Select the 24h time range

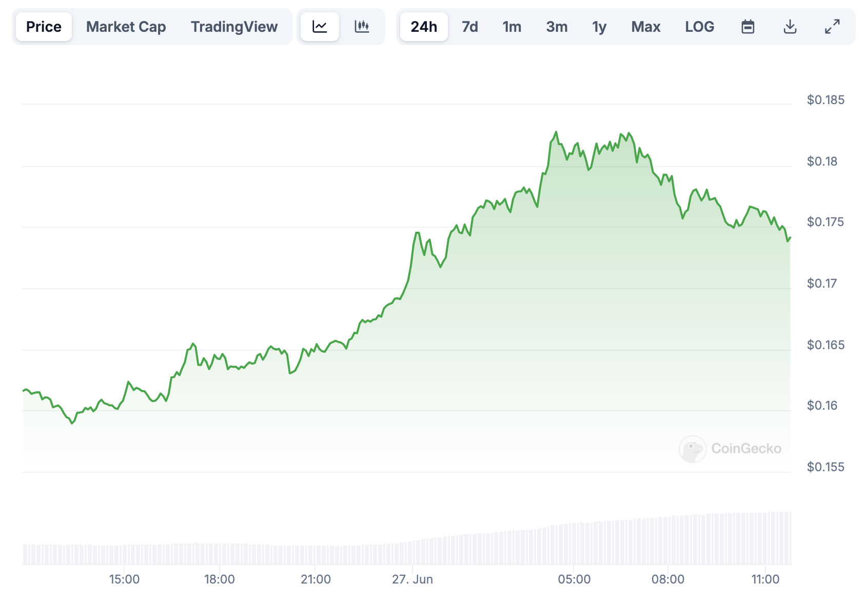(424, 27)
